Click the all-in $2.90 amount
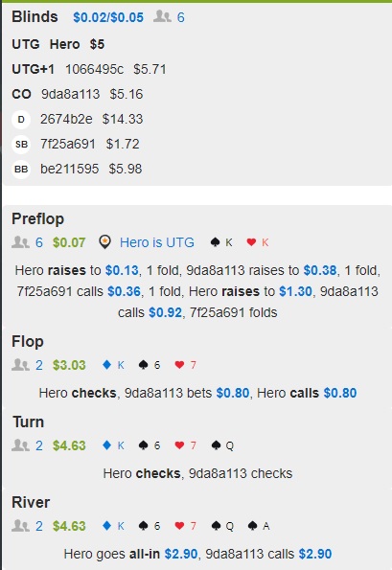The width and height of the screenshot is (392, 570). [x=181, y=554]
